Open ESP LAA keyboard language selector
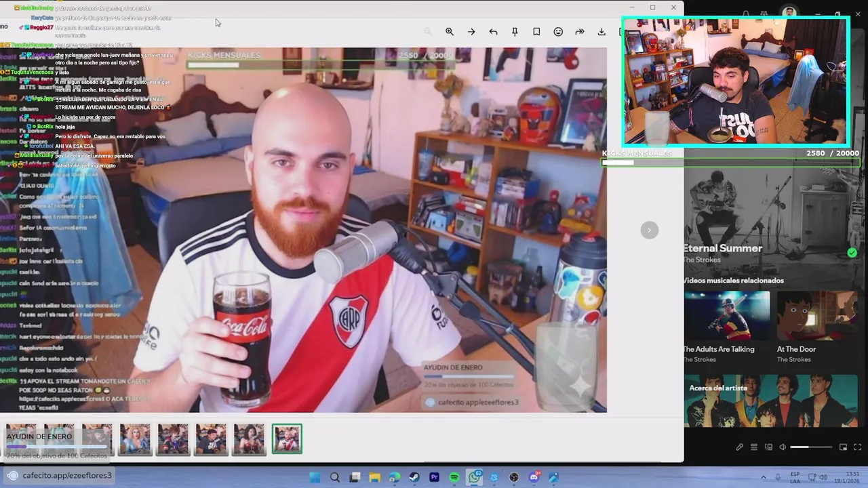This screenshot has width=868, height=488. pyautogui.click(x=795, y=477)
